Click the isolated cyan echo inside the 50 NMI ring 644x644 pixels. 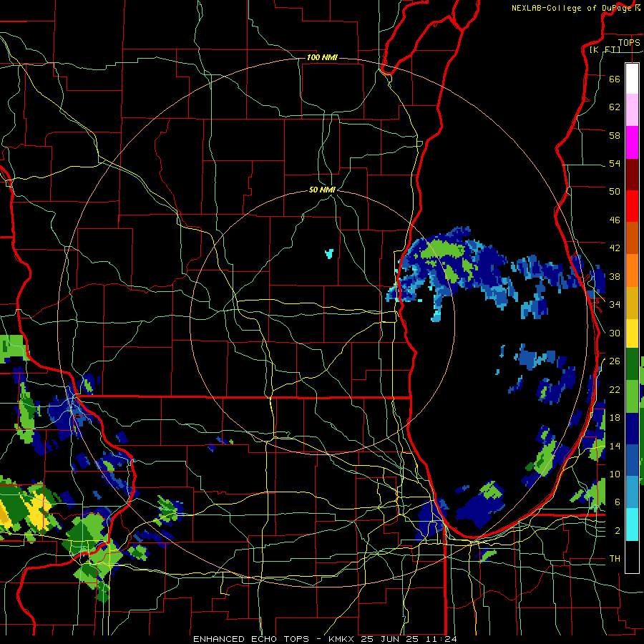[x=329, y=253]
